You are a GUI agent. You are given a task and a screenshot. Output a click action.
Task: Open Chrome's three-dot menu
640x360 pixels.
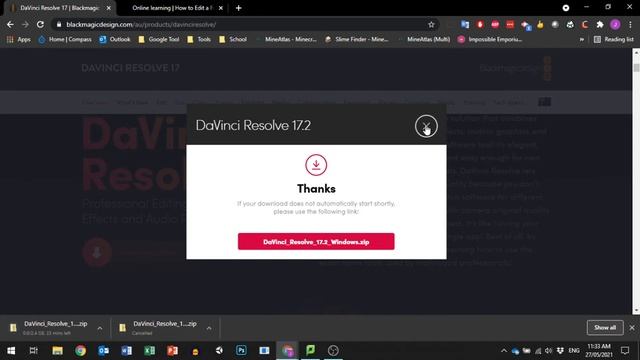pyautogui.click(x=631, y=24)
